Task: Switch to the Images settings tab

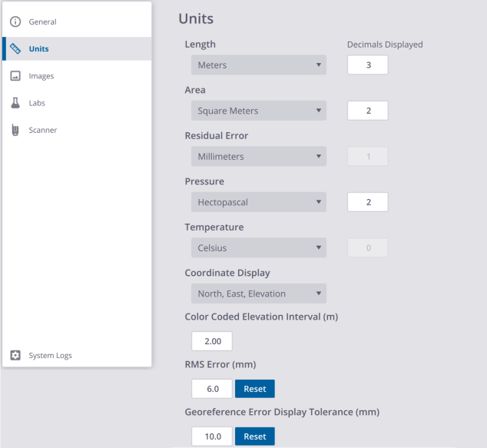Action: [x=41, y=76]
